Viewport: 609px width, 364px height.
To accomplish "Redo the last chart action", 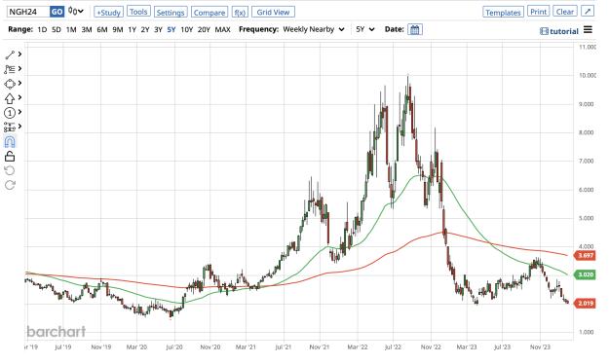I will pos(10,185).
